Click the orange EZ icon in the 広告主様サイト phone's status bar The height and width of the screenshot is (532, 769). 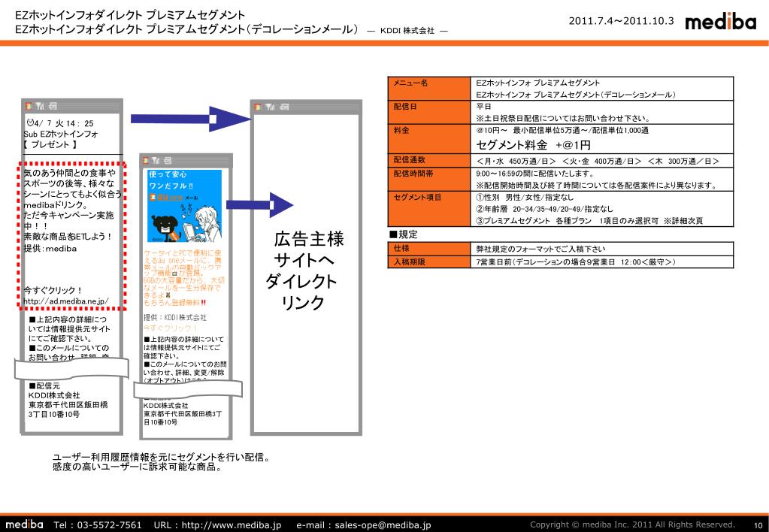[259, 107]
